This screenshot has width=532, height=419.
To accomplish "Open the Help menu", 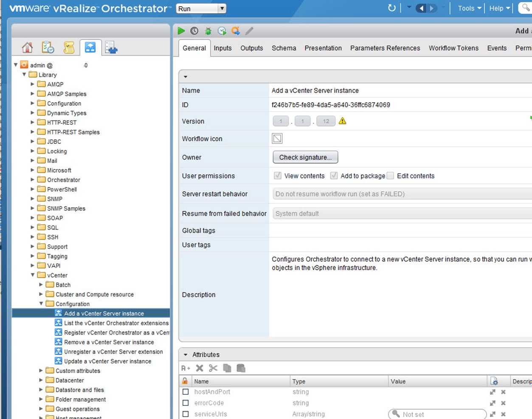I will pos(499,8).
